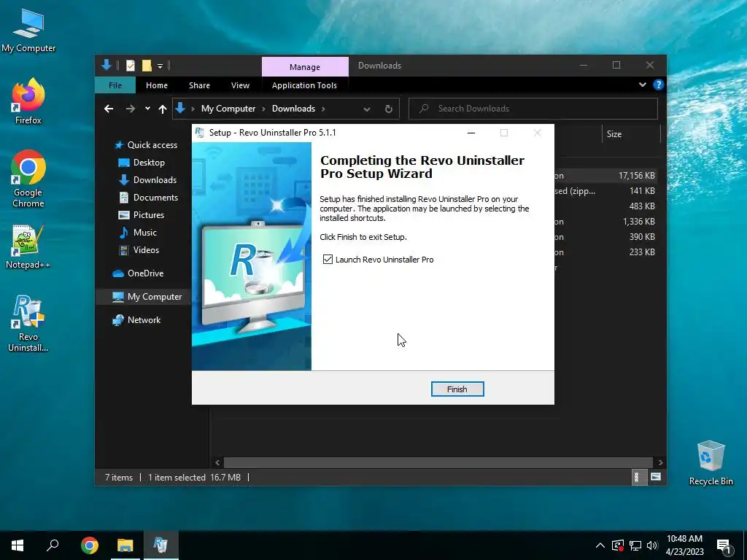Select the file sized 1,336 KB
The width and height of the screenshot is (747, 560).
(x=638, y=222)
